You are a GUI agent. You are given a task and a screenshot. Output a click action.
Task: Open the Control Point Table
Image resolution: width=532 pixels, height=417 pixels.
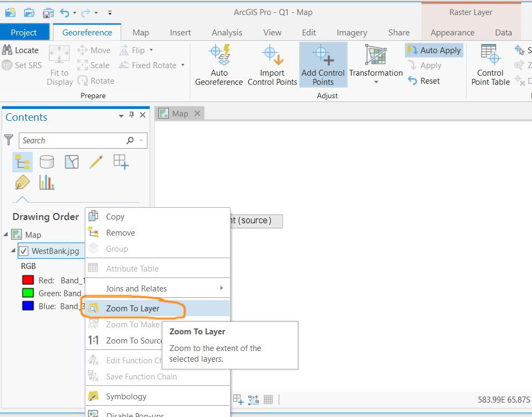(490, 65)
